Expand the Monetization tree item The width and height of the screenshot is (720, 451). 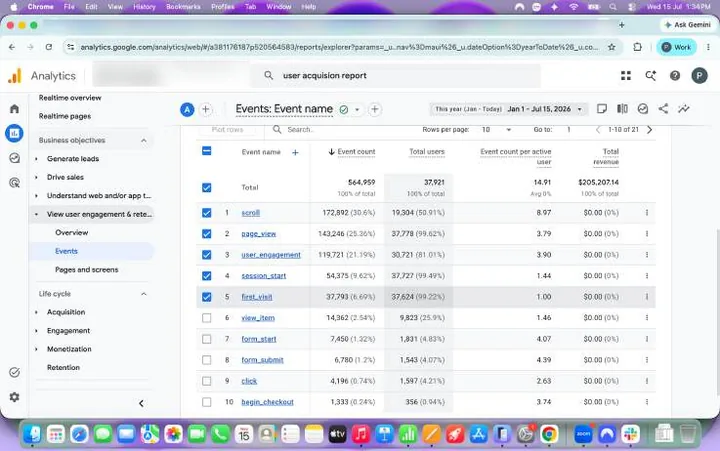point(37,349)
